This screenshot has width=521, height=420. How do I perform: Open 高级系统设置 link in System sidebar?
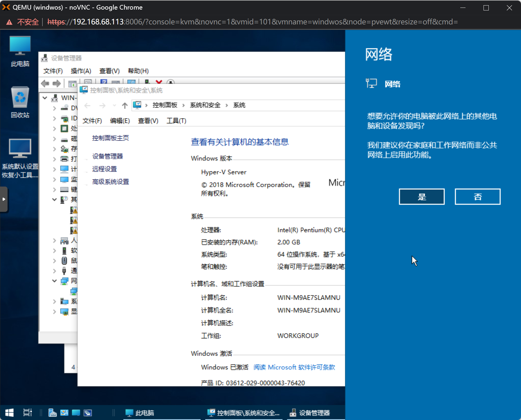pyautogui.click(x=110, y=182)
